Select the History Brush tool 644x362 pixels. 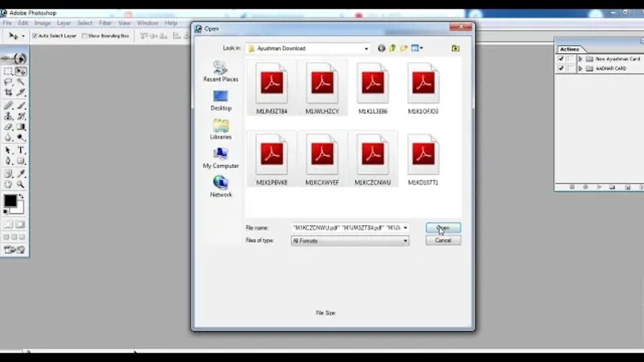[21, 116]
